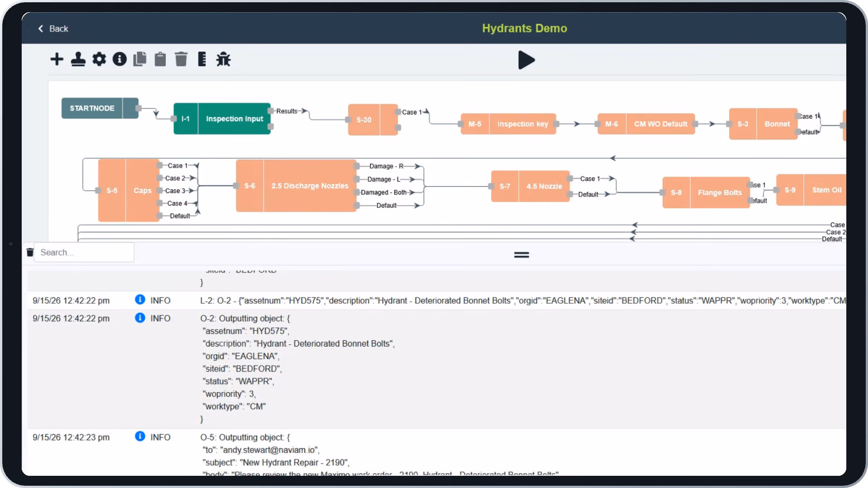Delete node with toolbar trash icon
868x488 pixels.
181,59
